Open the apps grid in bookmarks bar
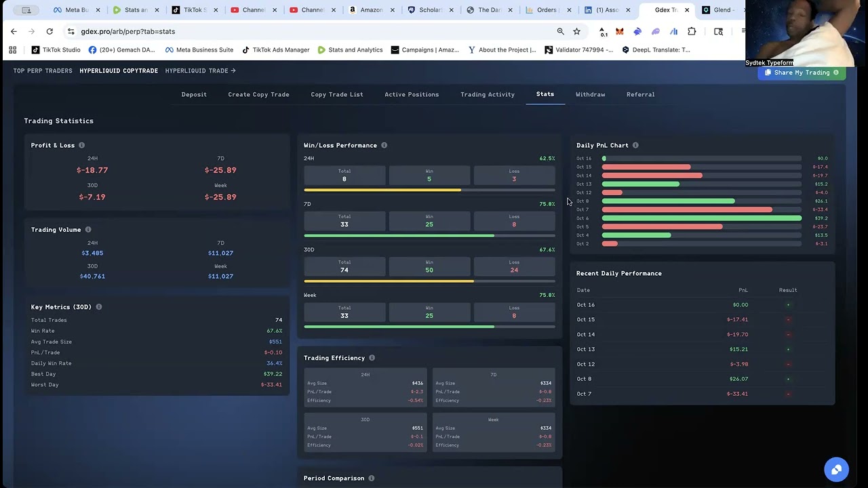This screenshot has height=488, width=868. (x=12, y=49)
